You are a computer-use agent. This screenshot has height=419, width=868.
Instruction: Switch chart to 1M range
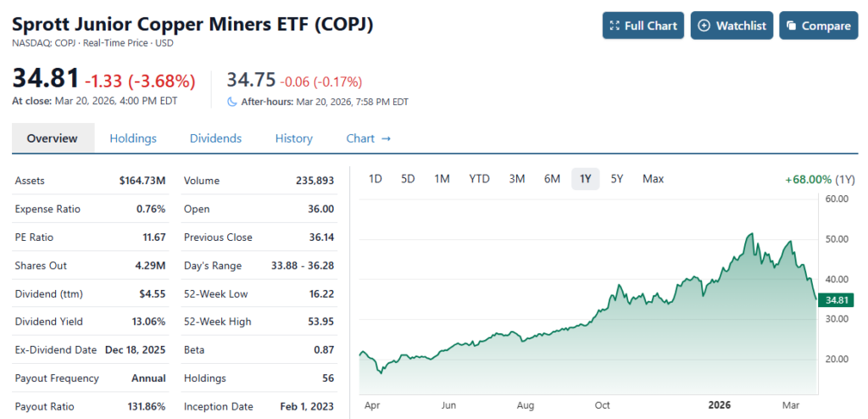point(442,178)
